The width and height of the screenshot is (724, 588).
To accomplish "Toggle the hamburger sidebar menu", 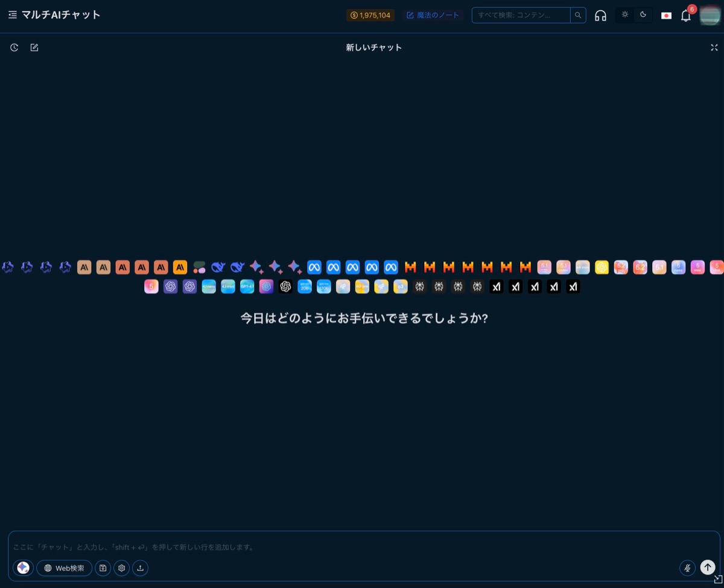I will coord(13,15).
